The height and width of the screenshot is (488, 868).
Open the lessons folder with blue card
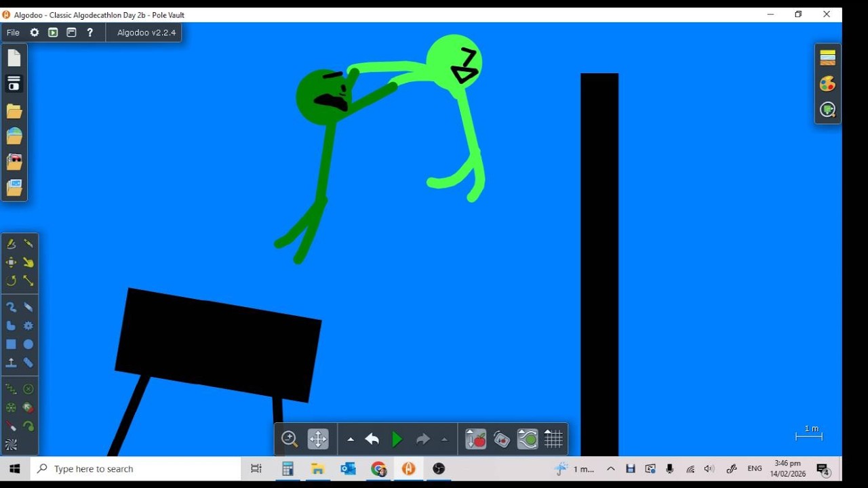coord(14,188)
